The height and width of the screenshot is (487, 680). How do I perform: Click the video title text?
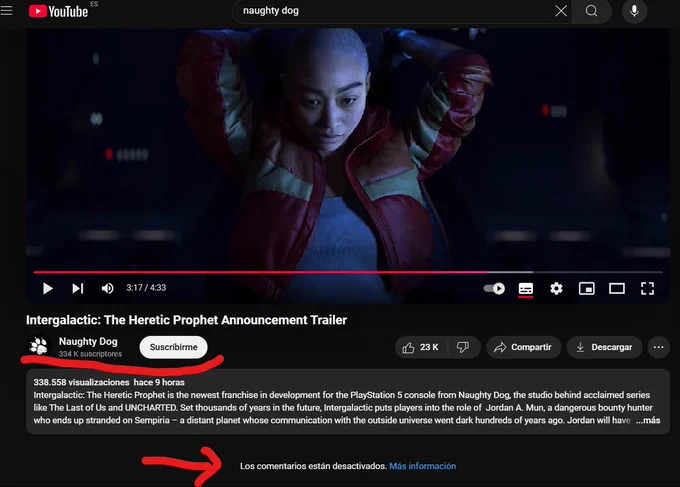click(186, 320)
